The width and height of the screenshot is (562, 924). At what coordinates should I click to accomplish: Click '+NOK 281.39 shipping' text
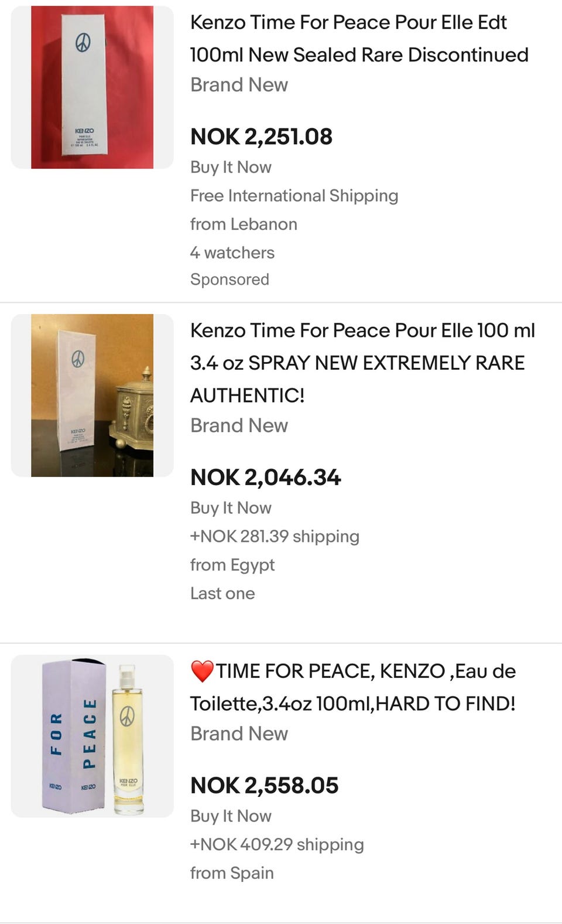coord(275,537)
